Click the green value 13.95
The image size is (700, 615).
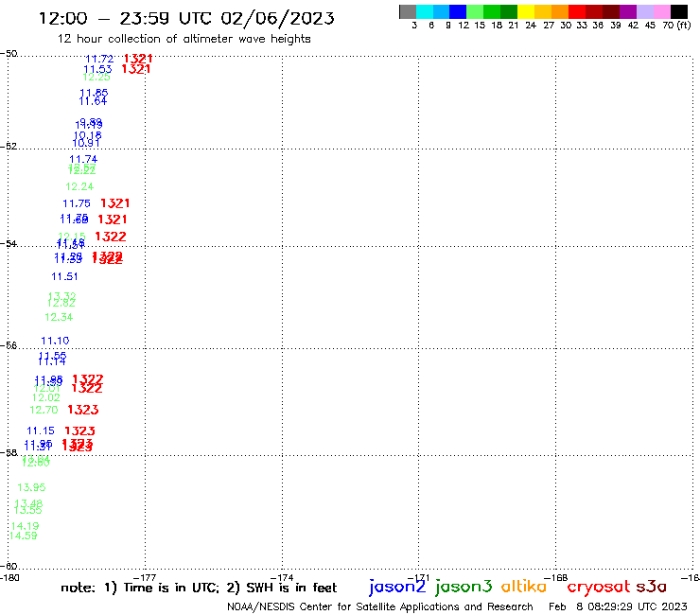(31, 487)
